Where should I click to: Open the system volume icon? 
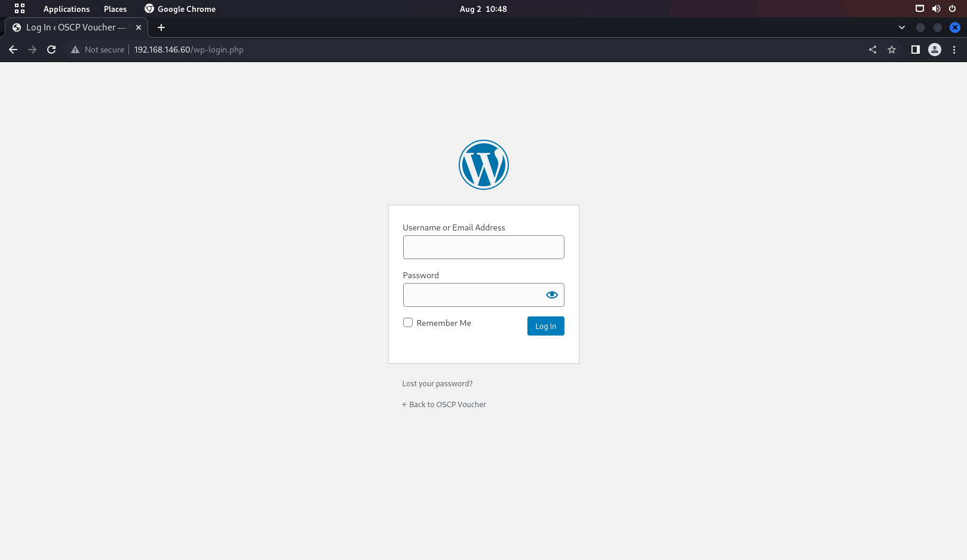click(x=936, y=9)
